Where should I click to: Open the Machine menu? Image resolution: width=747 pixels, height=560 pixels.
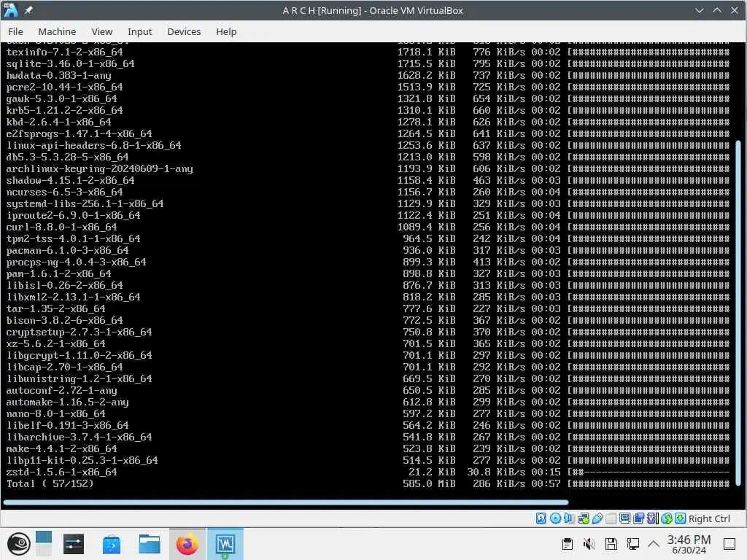point(57,31)
